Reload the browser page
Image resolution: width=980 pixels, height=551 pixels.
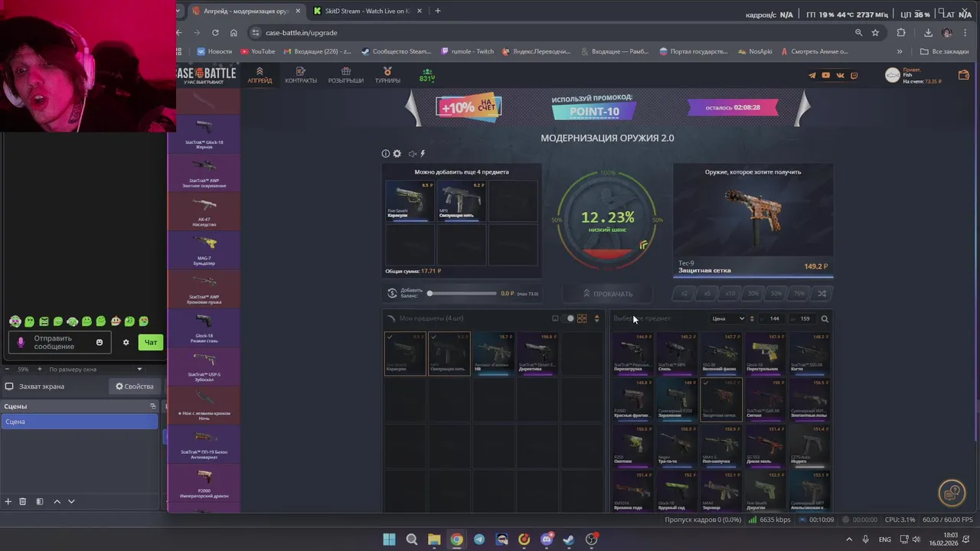[x=215, y=33]
